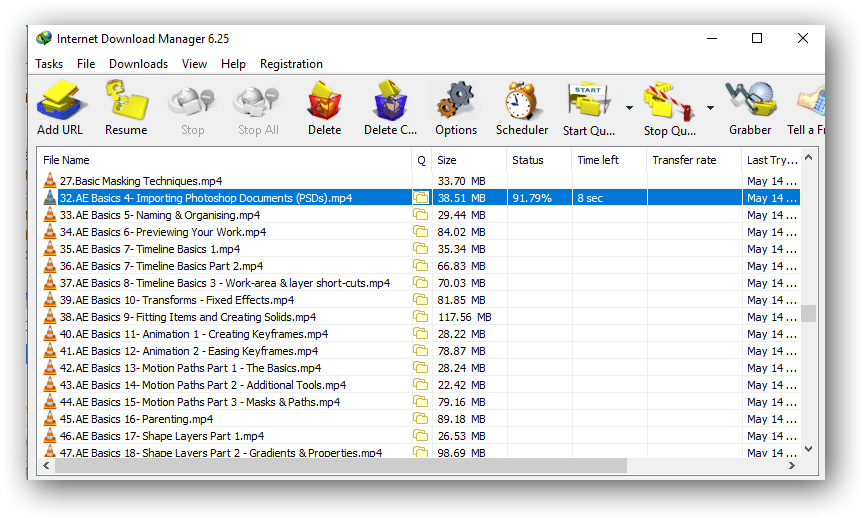Screen dimensions: 864x518
Task: Sort by Q column header
Action: [x=422, y=160]
